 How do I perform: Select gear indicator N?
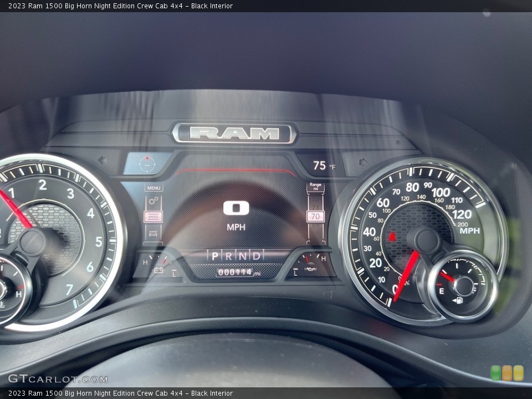(x=242, y=256)
